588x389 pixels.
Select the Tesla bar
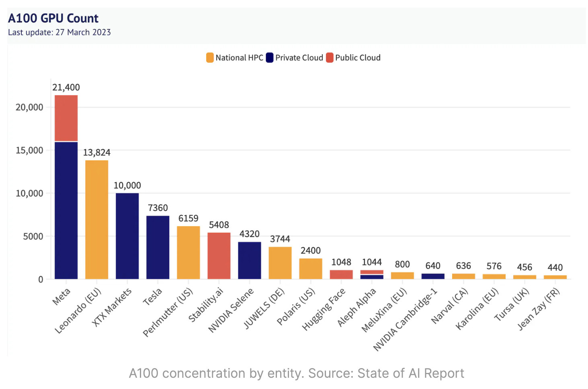pos(158,247)
